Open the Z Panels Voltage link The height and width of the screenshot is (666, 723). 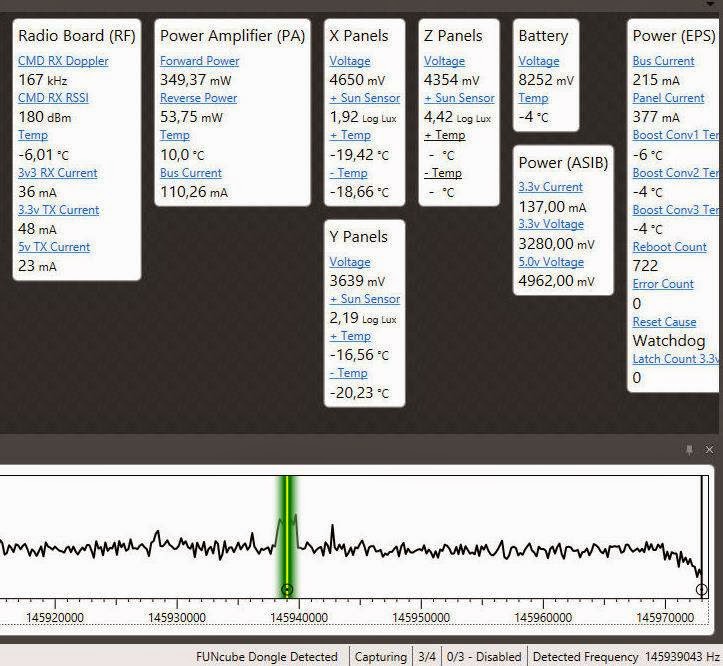pos(444,61)
